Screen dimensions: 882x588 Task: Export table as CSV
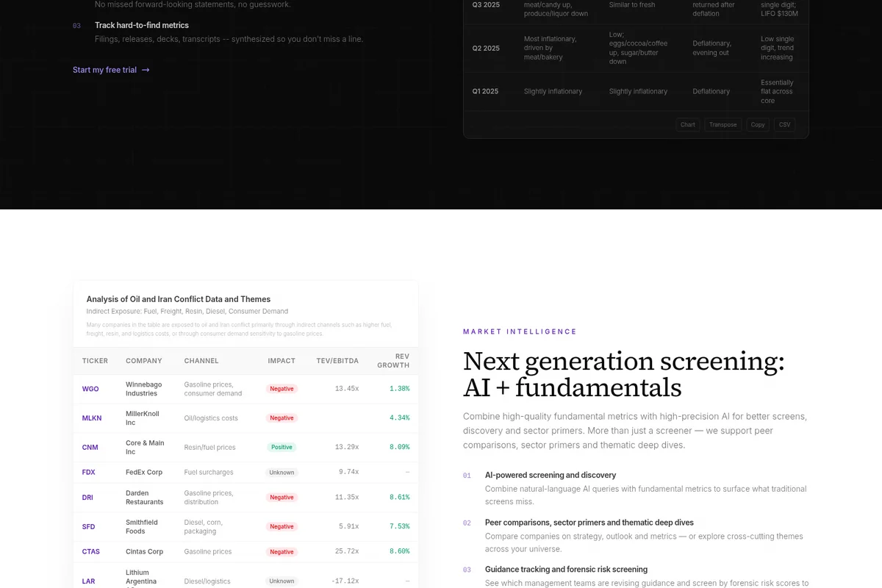784,124
